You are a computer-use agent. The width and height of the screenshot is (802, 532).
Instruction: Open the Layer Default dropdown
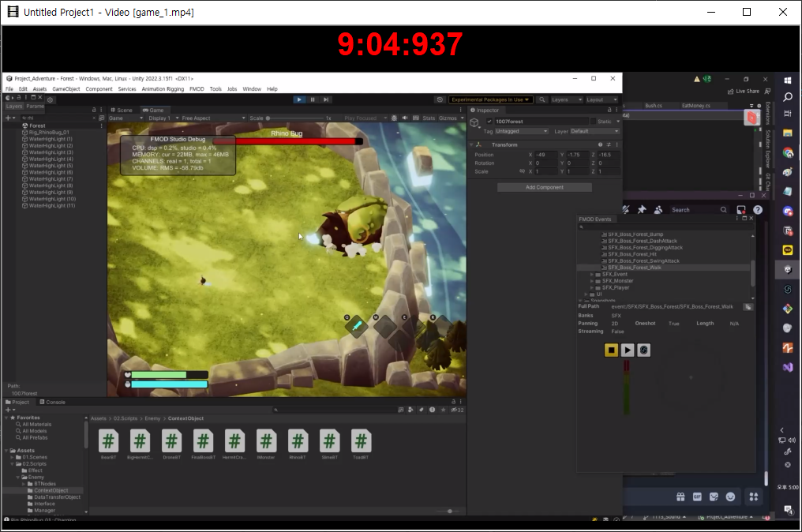[x=594, y=132]
